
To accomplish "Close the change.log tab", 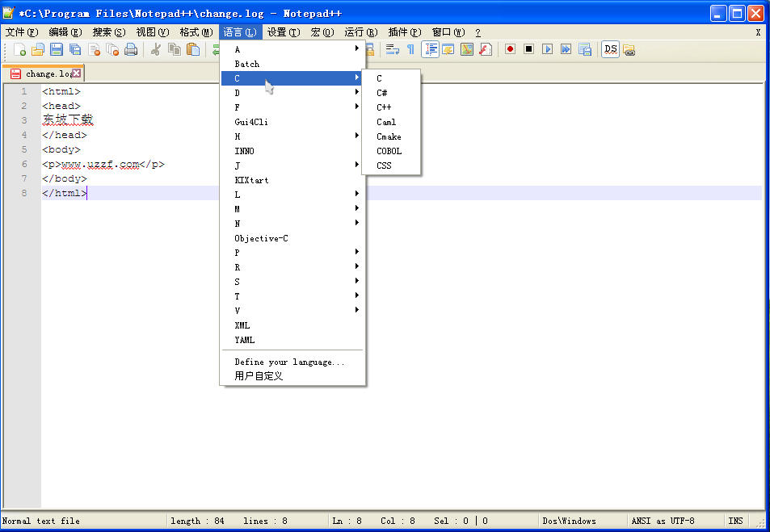I will click(77, 73).
